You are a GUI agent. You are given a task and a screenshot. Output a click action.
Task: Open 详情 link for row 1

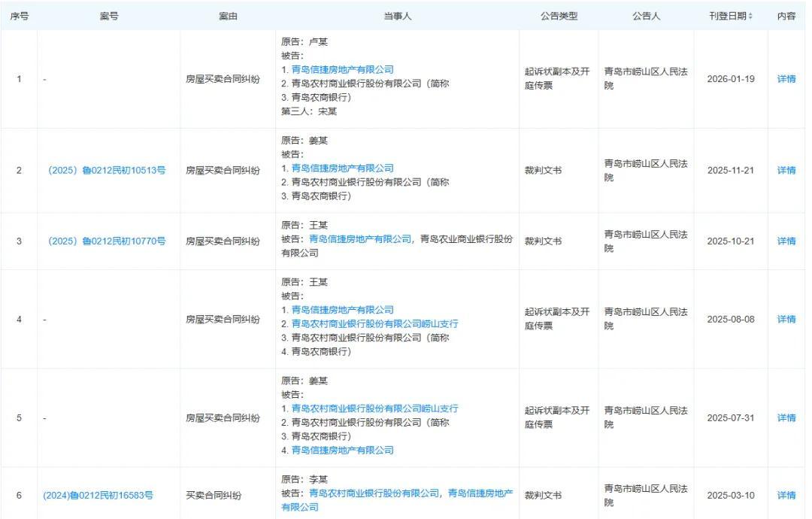click(x=786, y=79)
